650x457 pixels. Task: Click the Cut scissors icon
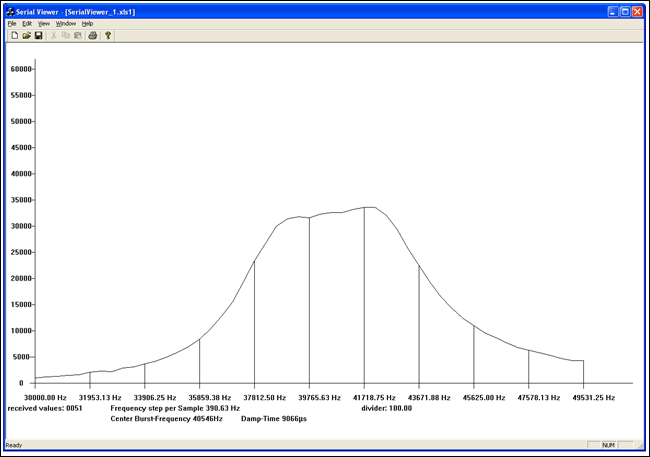tap(54, 35)
